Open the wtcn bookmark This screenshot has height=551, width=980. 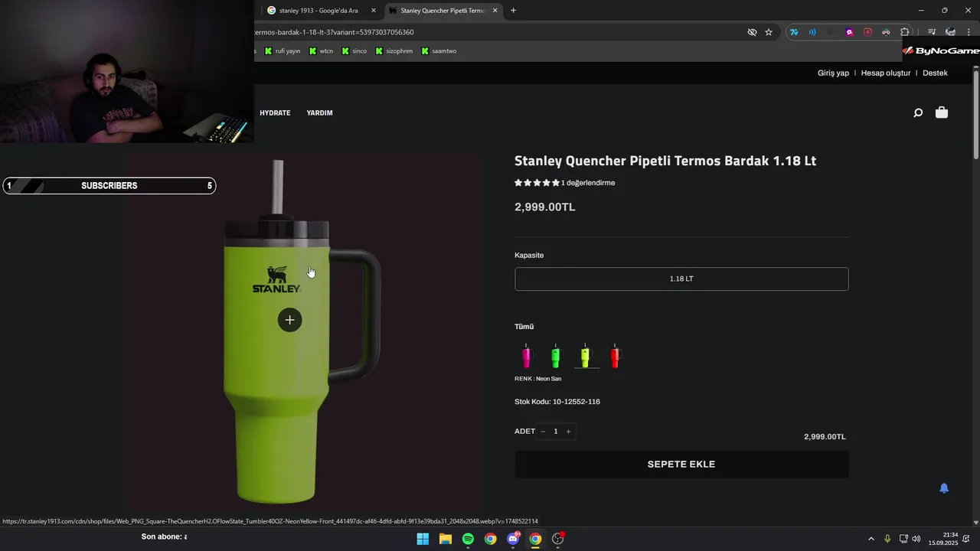point(322,51)
